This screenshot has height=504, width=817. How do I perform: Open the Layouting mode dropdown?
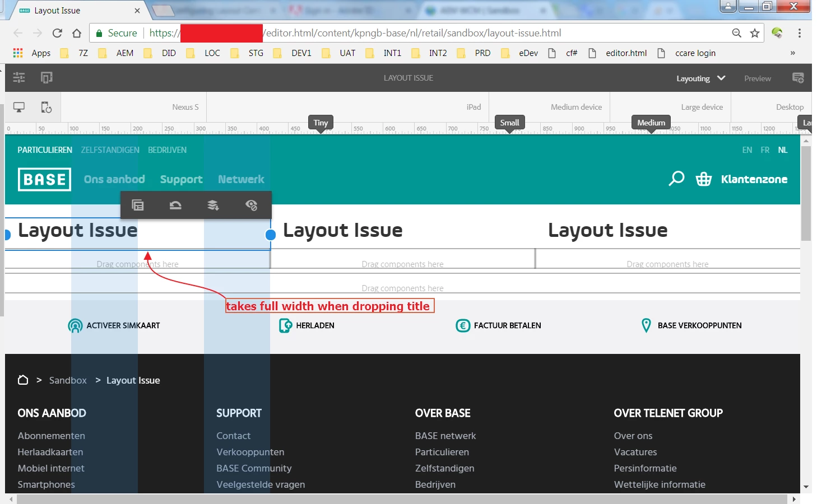700,78
